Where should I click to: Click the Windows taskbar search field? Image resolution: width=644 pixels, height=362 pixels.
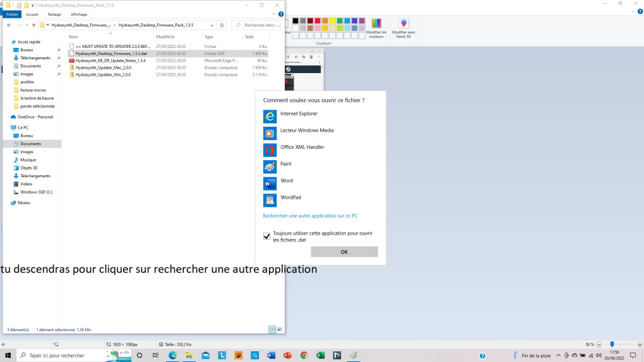(74, 356)
